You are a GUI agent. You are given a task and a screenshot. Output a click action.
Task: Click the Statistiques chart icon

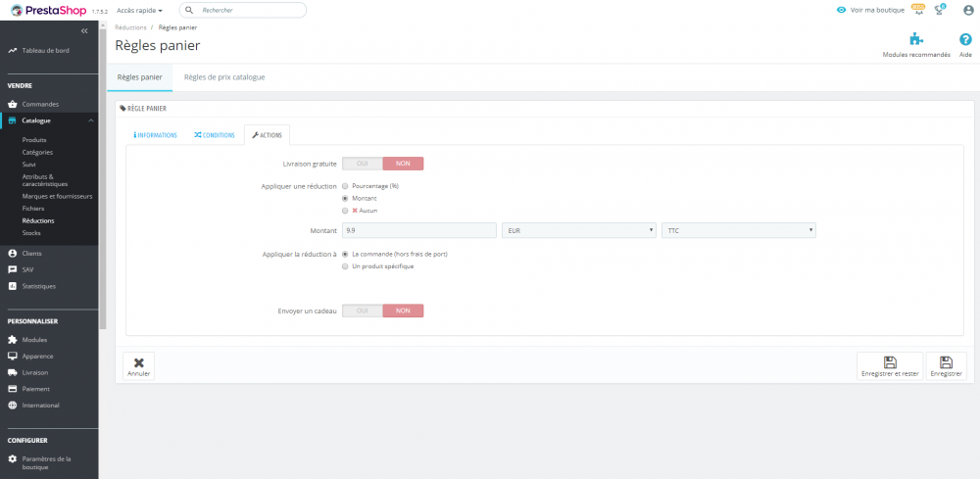(13, 286)
